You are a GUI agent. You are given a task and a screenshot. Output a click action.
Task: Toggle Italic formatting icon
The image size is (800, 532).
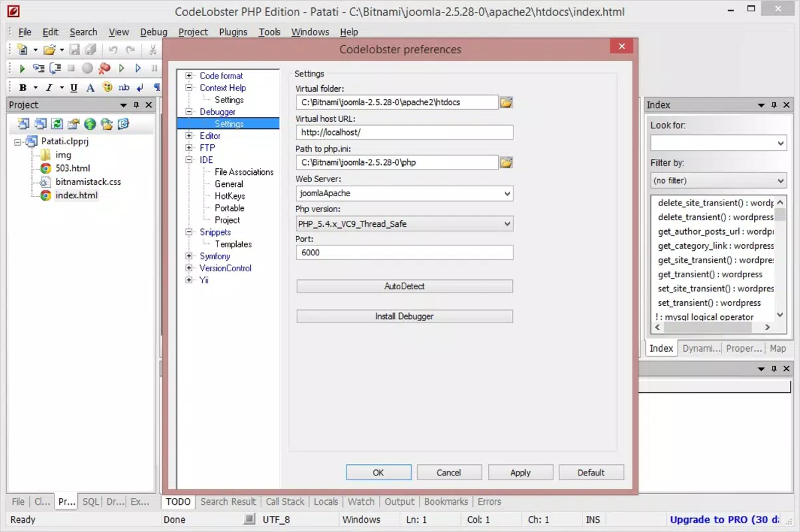click(x=49, y=88)
